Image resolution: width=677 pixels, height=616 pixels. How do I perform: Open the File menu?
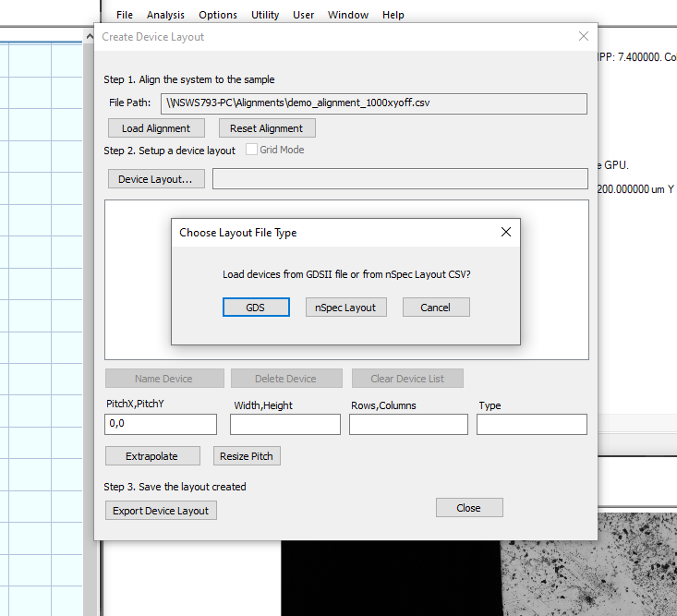point(125,15)
